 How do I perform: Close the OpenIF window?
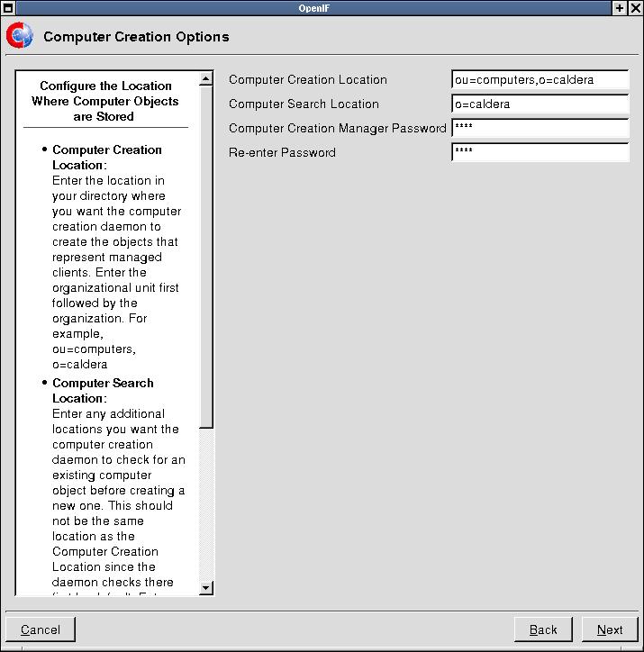(635, 7)
